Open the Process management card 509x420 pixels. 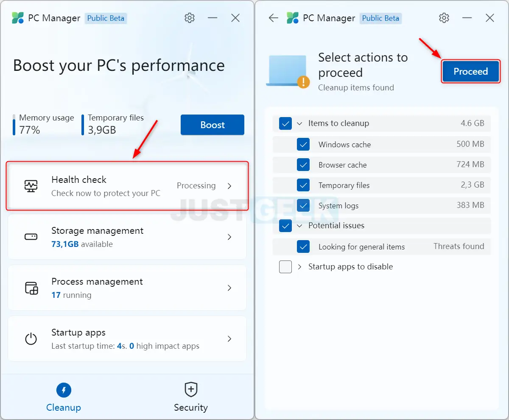tap(127, 288)
